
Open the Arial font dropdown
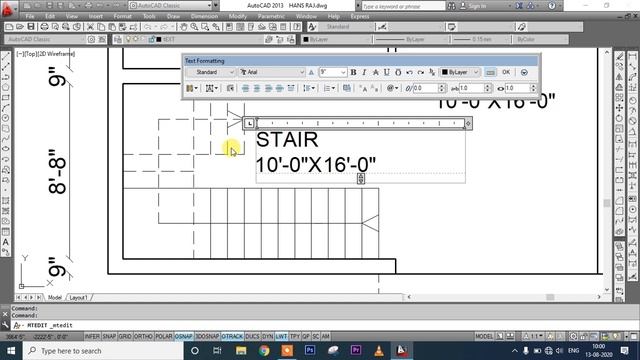(x=272, y=72)
